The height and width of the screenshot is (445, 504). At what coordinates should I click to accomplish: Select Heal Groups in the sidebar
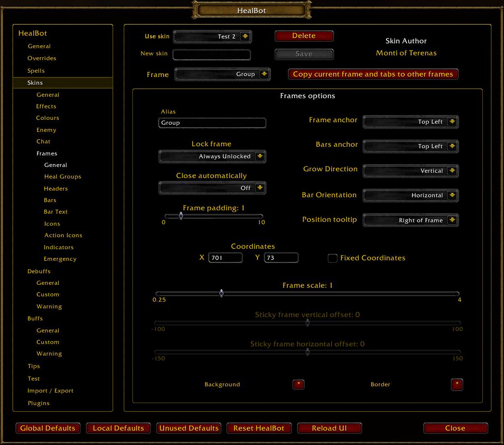[x=63, y=177]
